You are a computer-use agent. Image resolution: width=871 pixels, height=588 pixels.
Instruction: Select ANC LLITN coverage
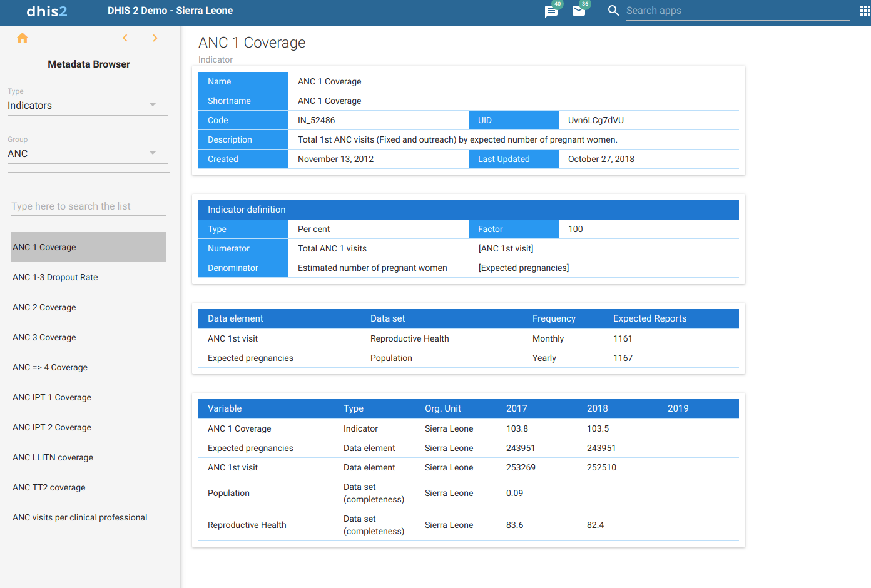tap(89, 457)
